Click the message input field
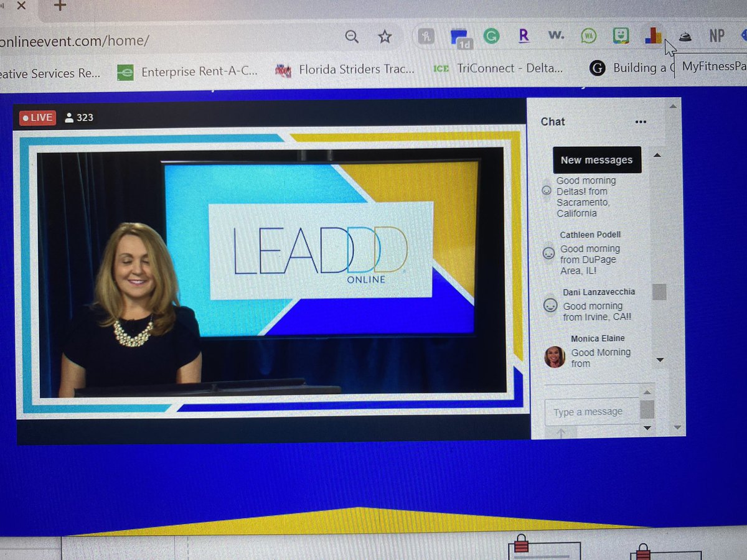The width and height of the screenshot is (747, 560). tap(591, 411)
